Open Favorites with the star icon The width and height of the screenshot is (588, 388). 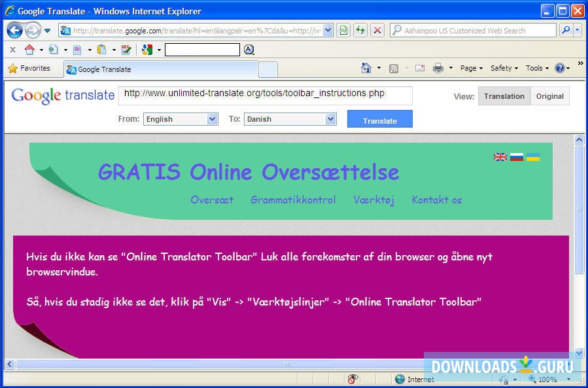[29, 68]
